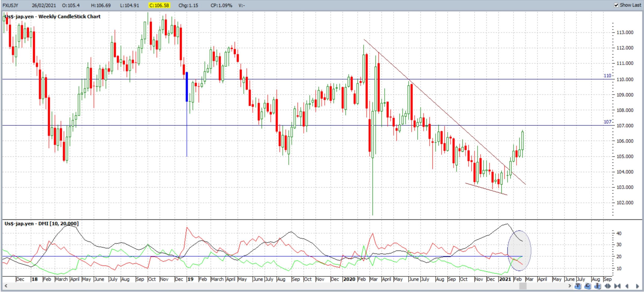Click the 102.000 price axis label
This screenshot has height=292, width=644.
pos(625,203)
